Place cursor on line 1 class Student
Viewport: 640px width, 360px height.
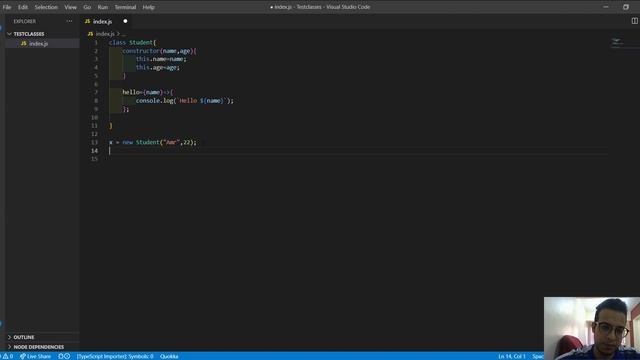coord(133,42)
